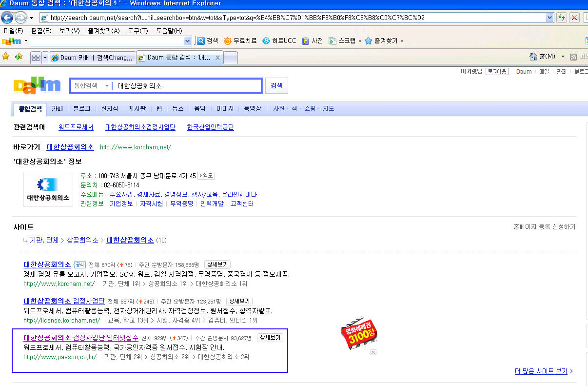This screenshot has height=386, width=588.
Task: Click the Add to Favorites plus-star icon
Action: 19,57
